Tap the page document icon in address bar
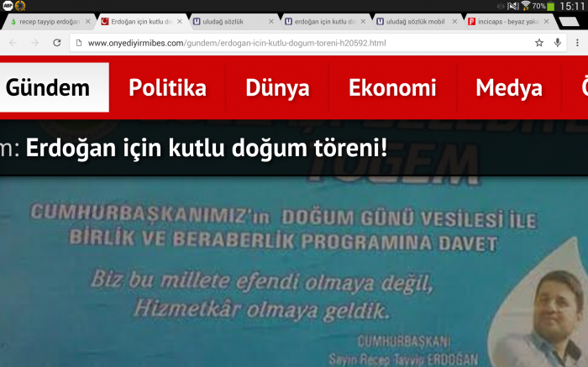Image resolution: width=588 pixels, height=367 pixels. coord(79,43)
